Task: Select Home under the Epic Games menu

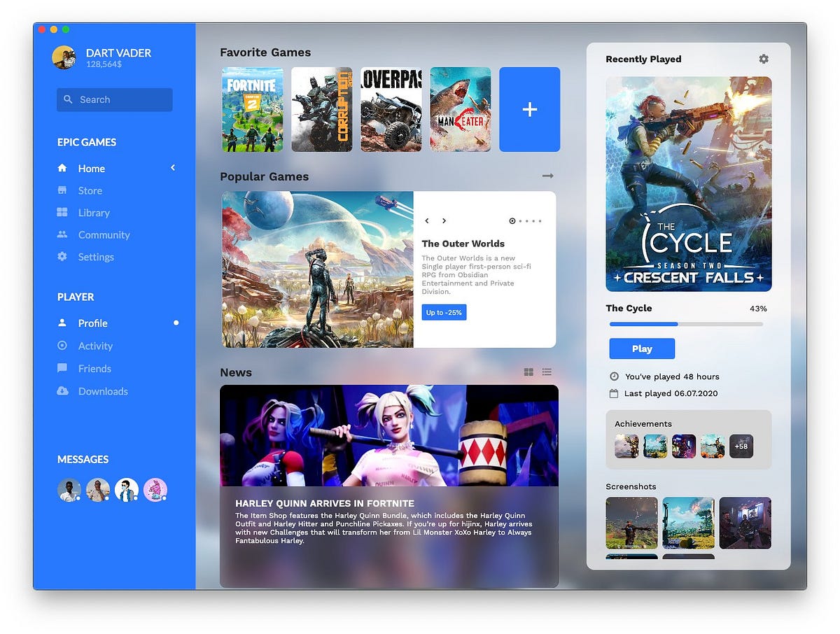Action: (90, 168)
